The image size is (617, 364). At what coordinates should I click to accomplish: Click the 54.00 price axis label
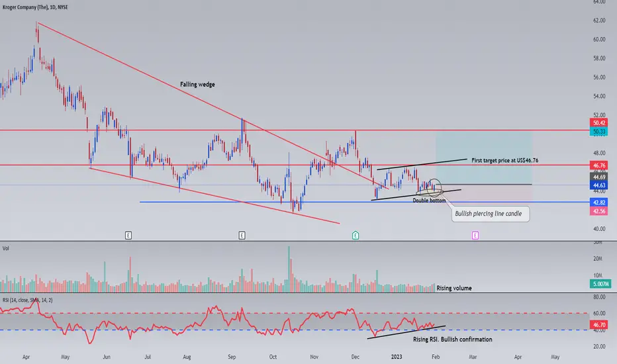(x=599, y=96)
